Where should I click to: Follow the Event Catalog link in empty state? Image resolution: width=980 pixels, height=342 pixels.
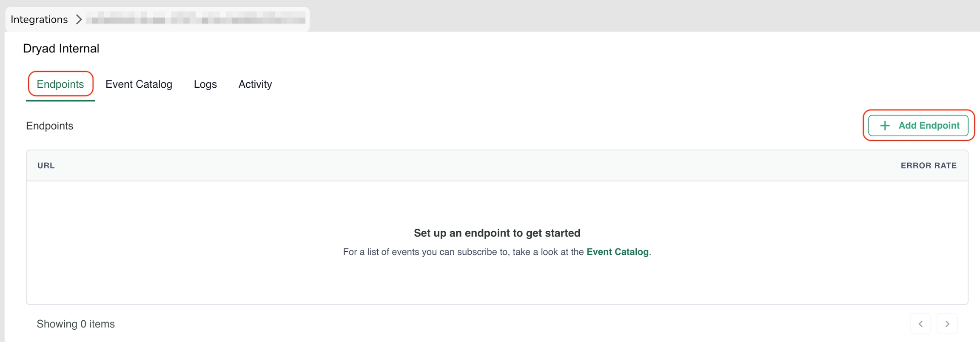click(617, 252)
